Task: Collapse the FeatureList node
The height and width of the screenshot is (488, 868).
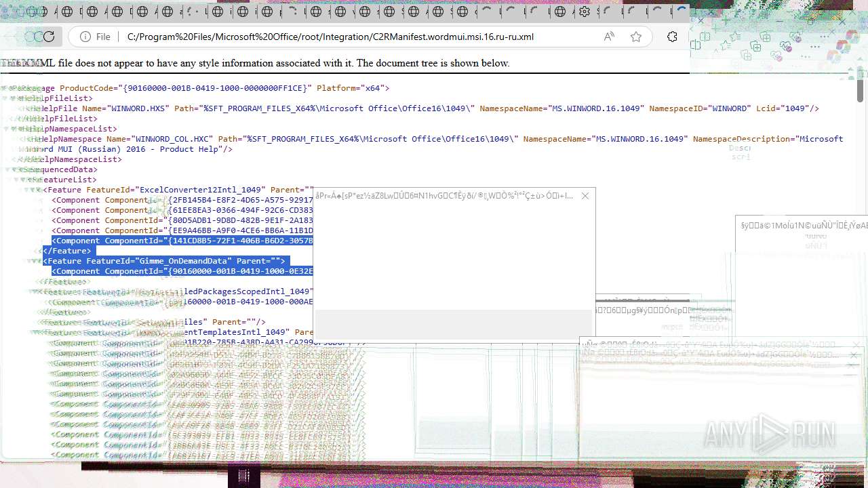Action: coord(23,180)
